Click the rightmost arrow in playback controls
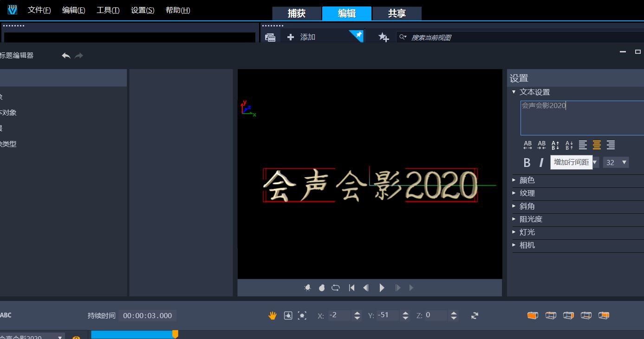The image size is (644, 339). [x=411, y=288]
